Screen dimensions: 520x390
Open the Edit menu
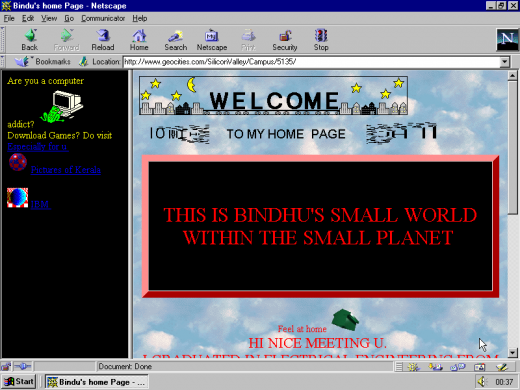[x=28, y=18]
